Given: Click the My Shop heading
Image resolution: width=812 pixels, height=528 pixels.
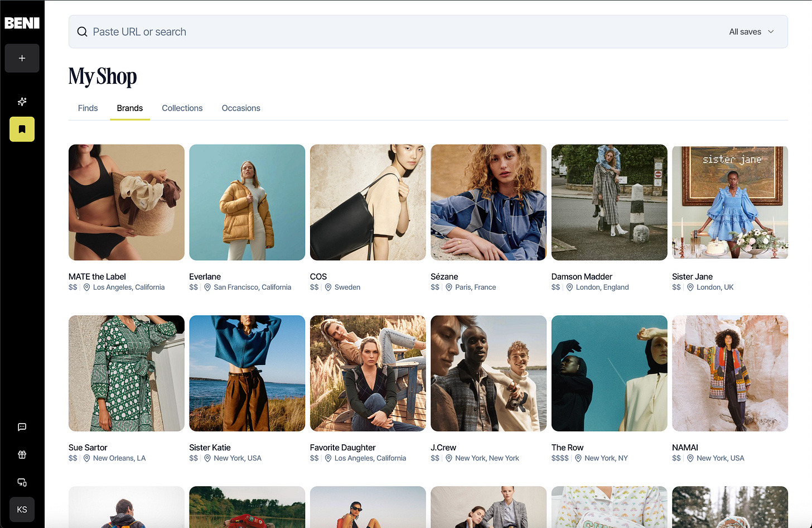Looking at the screenshot, I should pos(103,76).
